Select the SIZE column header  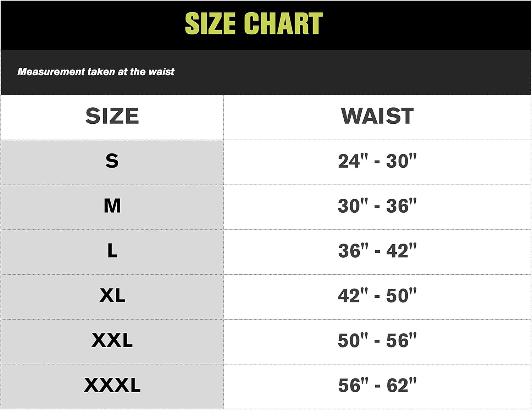pos(112,116)
